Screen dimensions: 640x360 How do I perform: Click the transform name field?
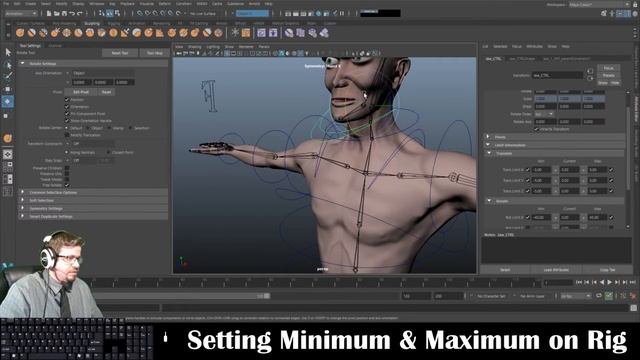558,75
